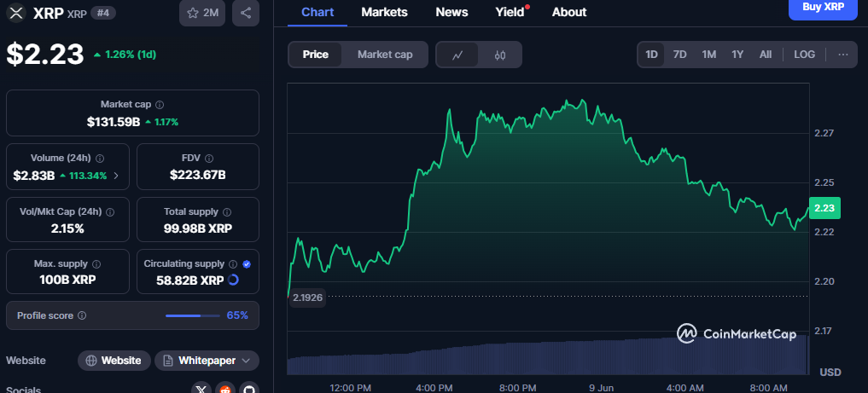Open chart more options ellipsis
Image resolution: width=868 pixels, height=393 pixels.
(x=843, y=55)
